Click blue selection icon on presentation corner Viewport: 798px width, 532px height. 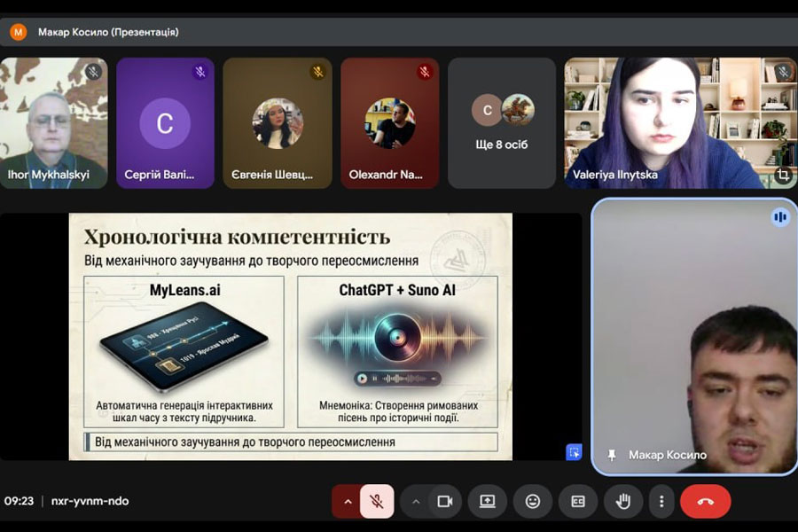pyautogui.click(x=574, y=452)
